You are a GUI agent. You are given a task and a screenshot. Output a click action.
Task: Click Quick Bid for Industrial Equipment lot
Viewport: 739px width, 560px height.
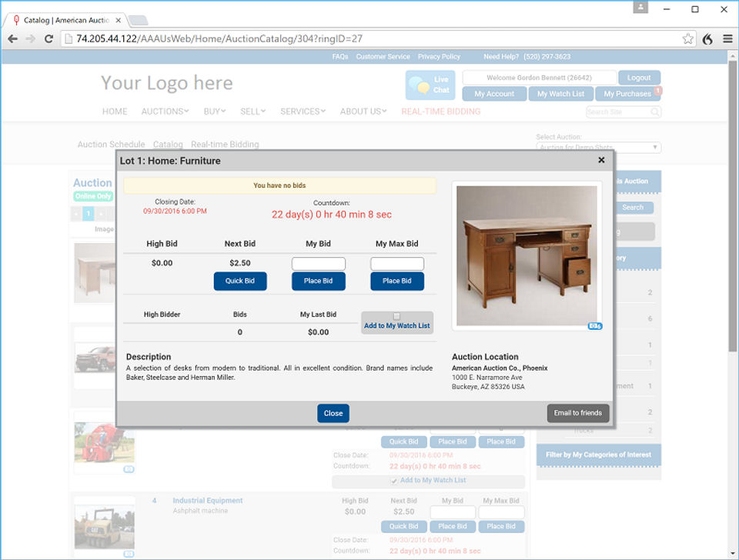point(403,526)
